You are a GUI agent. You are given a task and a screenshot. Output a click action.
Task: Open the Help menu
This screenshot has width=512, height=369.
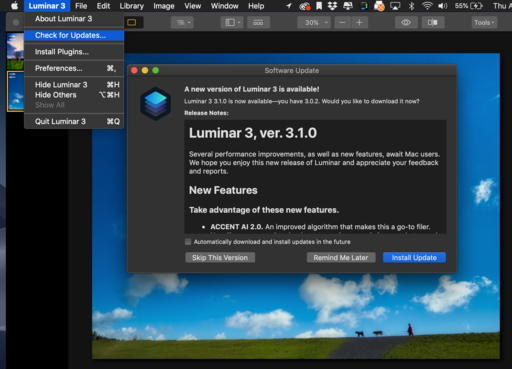pos(256,6)
